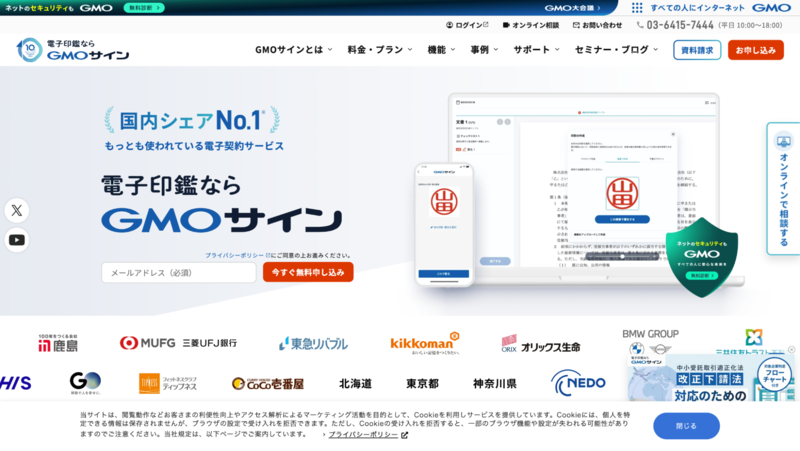This screenshot has height=451, width=800.
Task: Click the ORIX Life logo
Action: click(x=541, y=344)
